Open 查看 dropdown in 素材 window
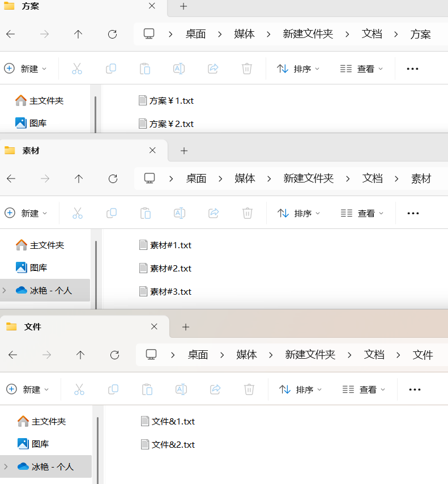448x484 pixels. pos(362,213)
